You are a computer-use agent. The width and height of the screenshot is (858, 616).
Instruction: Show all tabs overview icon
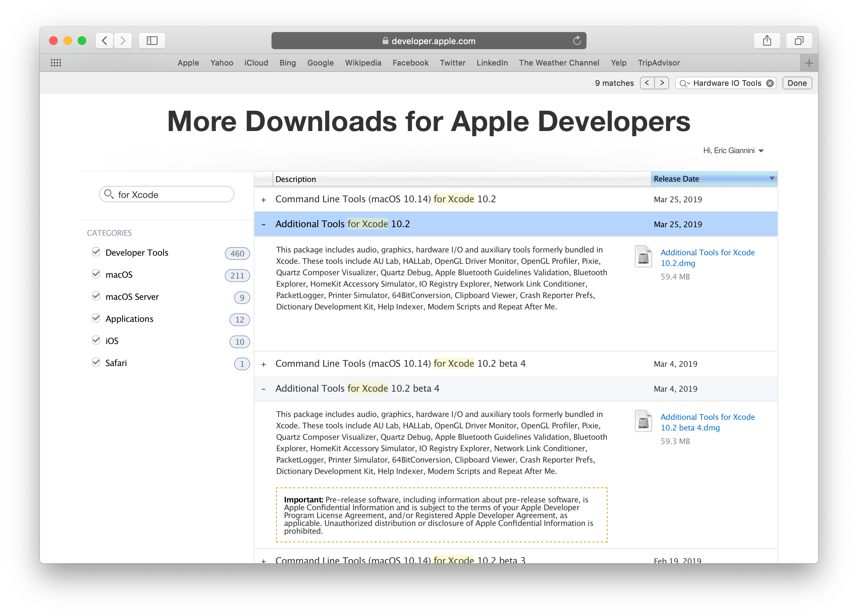[x=799, y=41]
